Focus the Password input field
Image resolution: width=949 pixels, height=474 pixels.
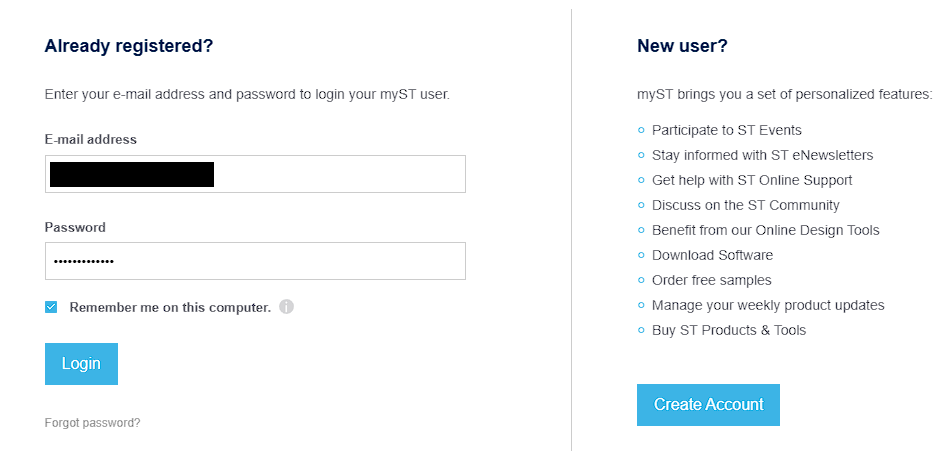tap(255, 261)
